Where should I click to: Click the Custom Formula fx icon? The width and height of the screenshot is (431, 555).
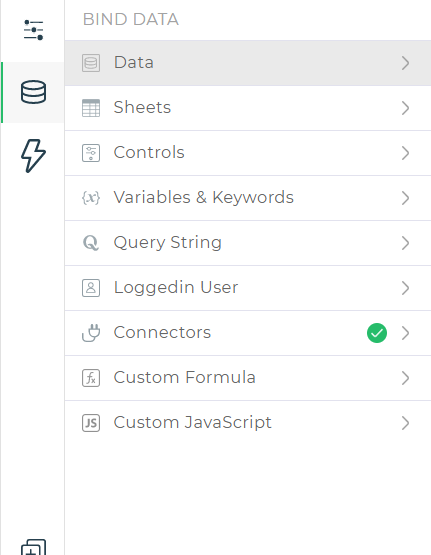pos(91,378)
